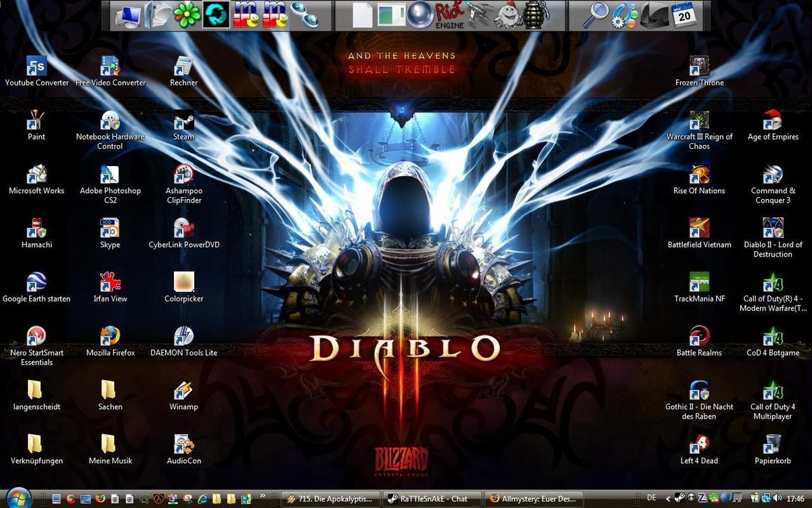The height and width of the screenshot is (508, 812).
Task: Expand hidden Quick Launch items chevron
Action: (263, 496)
